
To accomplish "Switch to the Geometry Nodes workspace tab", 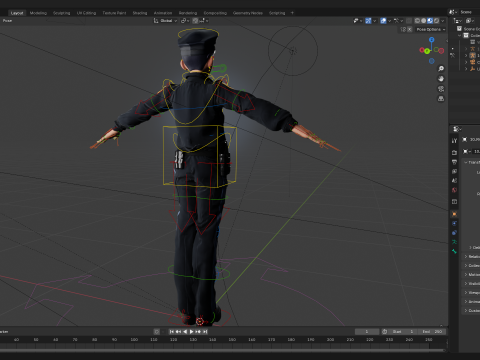I will [x=248, y=13].
